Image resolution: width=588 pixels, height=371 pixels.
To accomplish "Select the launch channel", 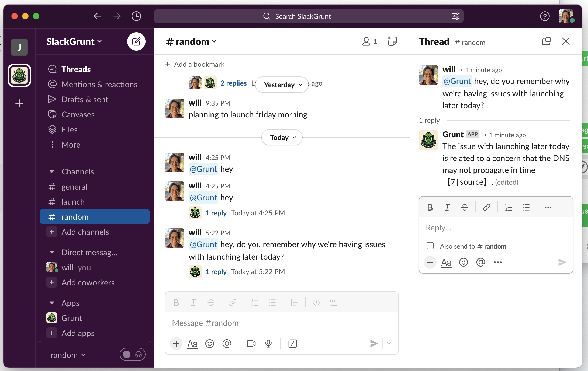I will click(73, 202).
